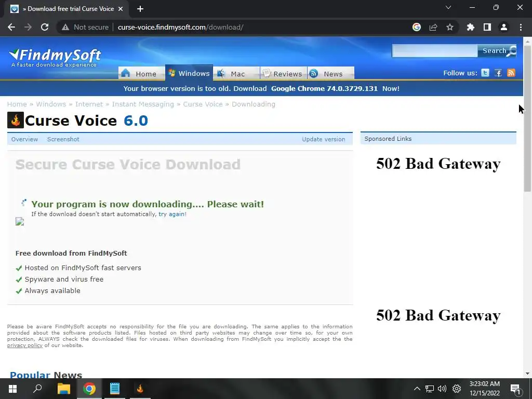Click Google Chrome 74.0.3729.131 download link
The height and width of the screenshot is (399, 532).
pyautogui.click(x=324, y=88)
